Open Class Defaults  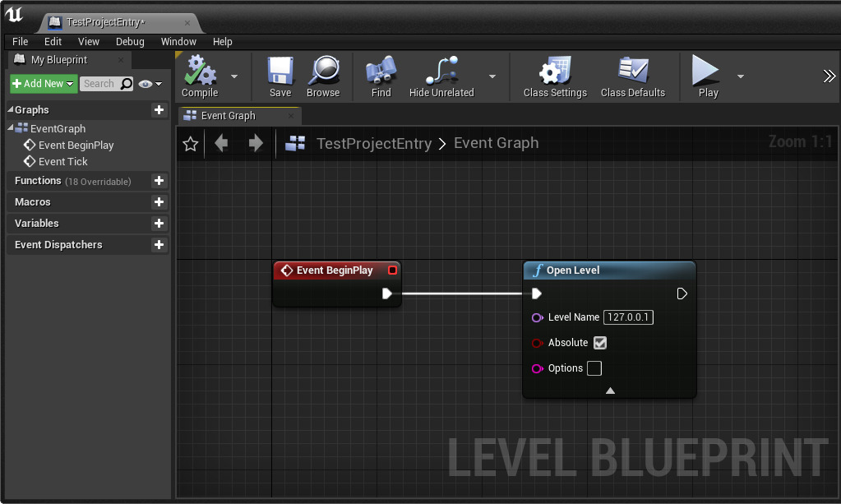coord(632,72)
